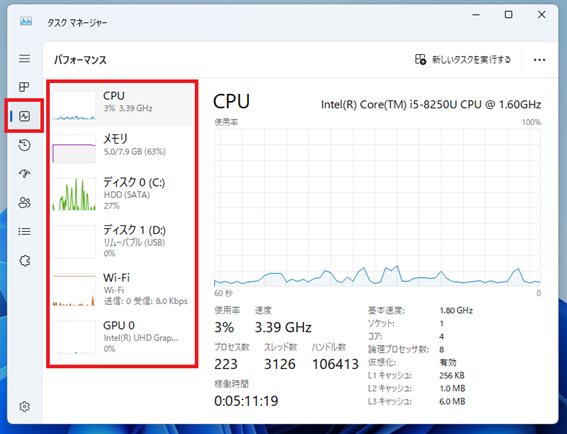
Task: Open the Startup apps icon
Action: coord(25,174)
